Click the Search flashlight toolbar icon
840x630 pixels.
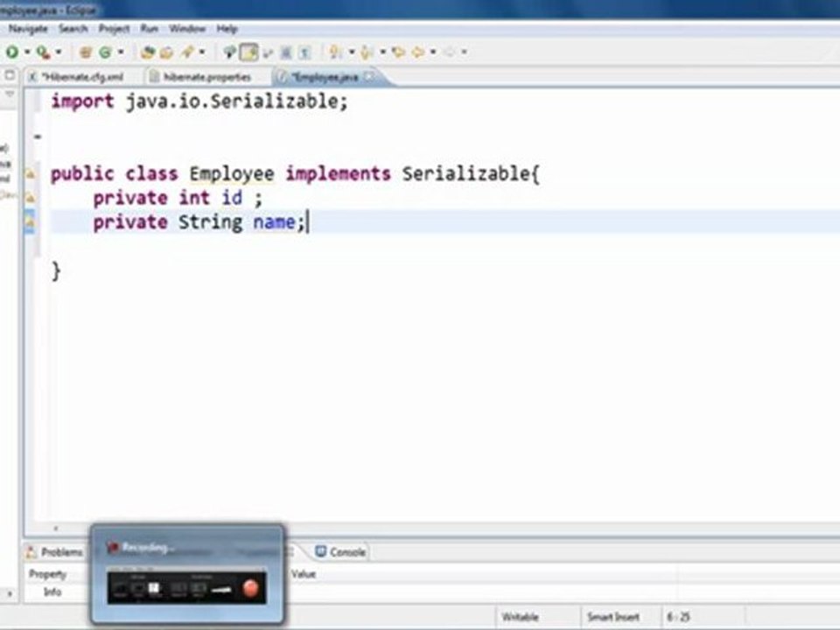coord(187,52)
